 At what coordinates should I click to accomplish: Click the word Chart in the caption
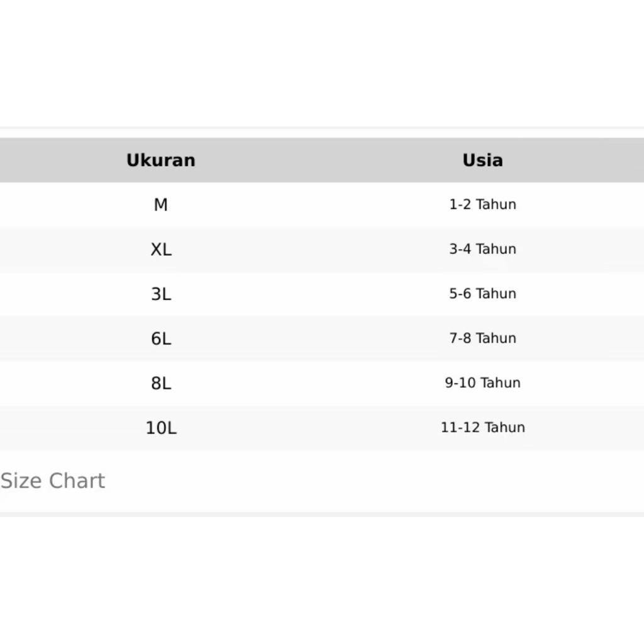pyautogui.click(x=77, y=481)
